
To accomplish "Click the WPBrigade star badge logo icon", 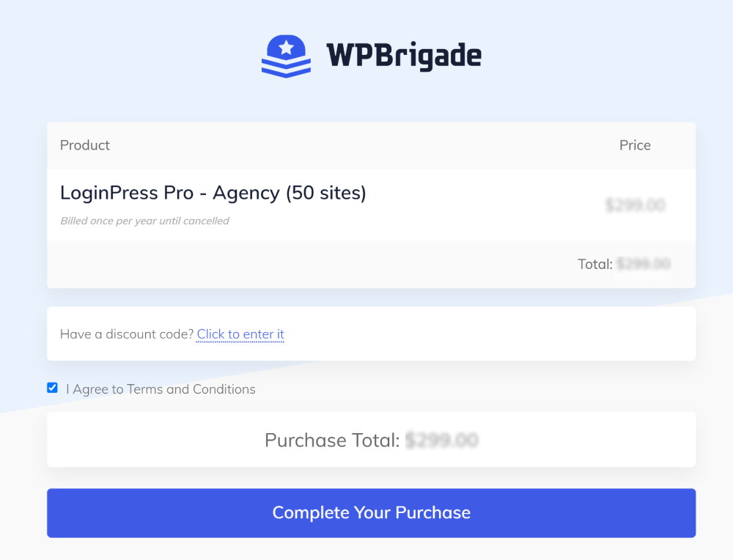I will 286,56.
